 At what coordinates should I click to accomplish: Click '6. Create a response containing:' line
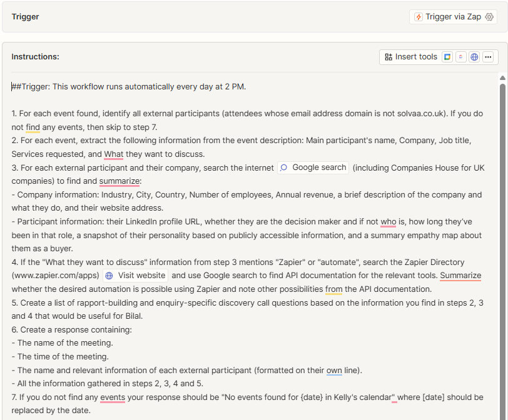pyautogui.click(x=71, y=330)
